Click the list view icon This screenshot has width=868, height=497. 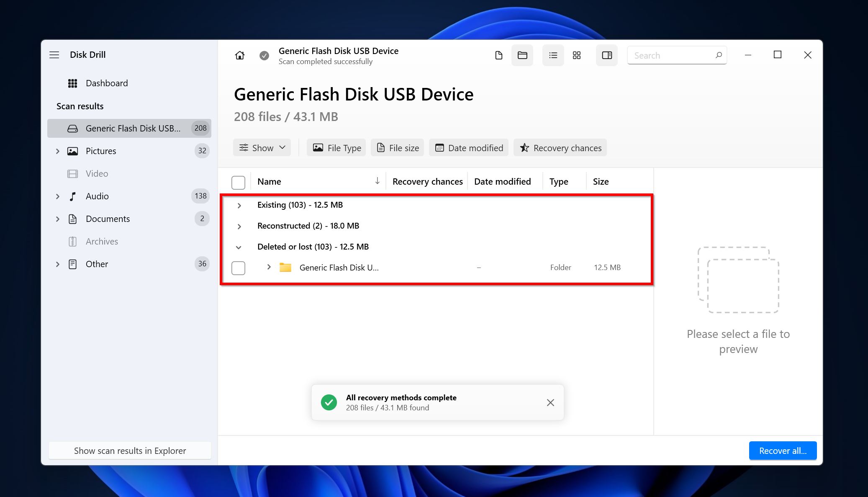(552, 55)
